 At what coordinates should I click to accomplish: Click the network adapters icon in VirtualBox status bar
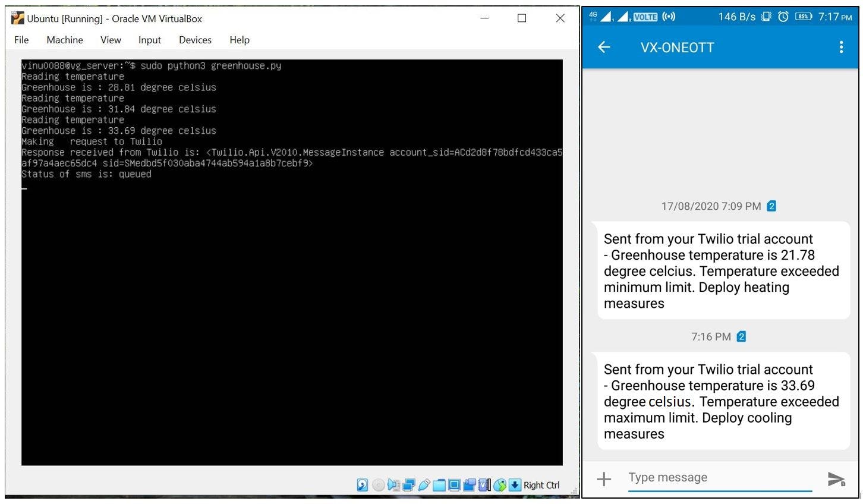(409, 485)
